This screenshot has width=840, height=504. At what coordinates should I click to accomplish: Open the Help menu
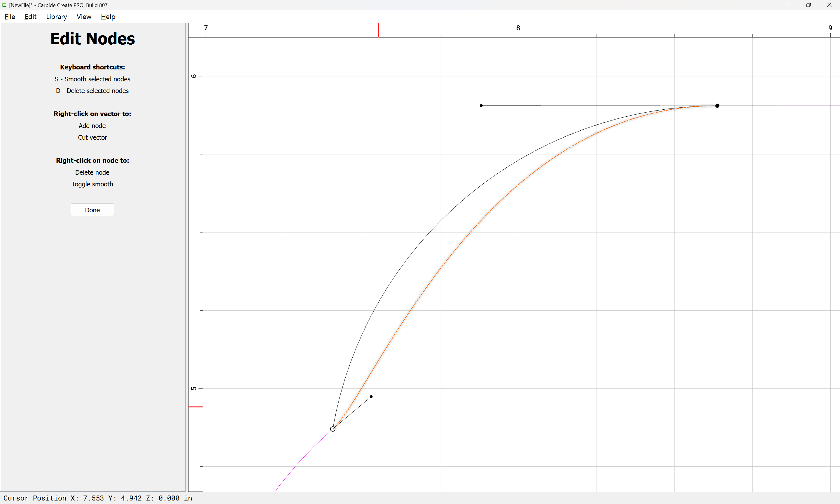point(108,17)
